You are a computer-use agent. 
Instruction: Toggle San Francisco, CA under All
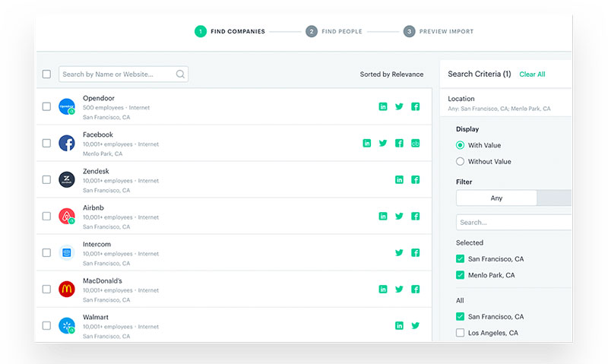tap(460, 316)
